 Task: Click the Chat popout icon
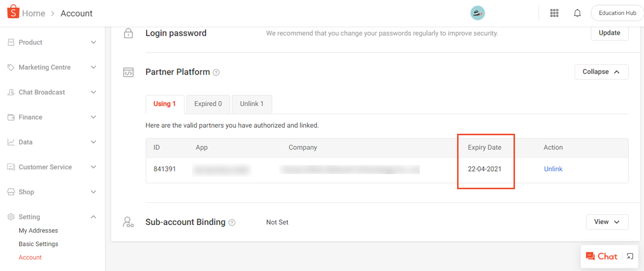630,256
